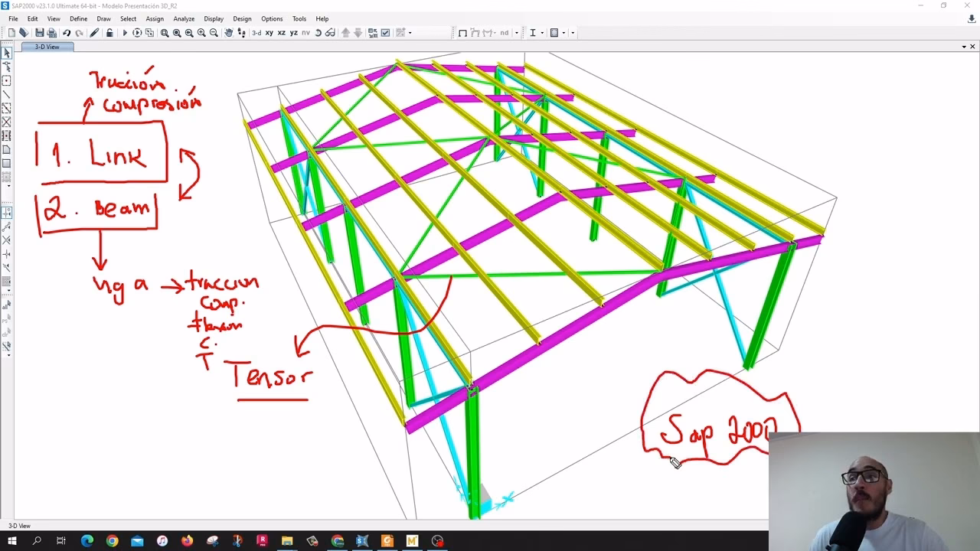Viewport: 980px width, 551px height.
Task: Click the New Model blank page icon
Action: pyautogui.click(x=11, y=33)
